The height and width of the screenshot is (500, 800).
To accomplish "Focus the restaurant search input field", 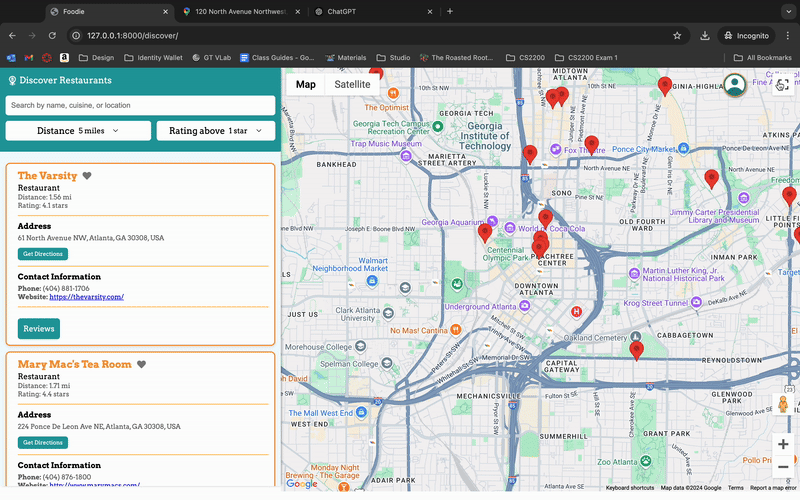I will click(x=140, y=105).
